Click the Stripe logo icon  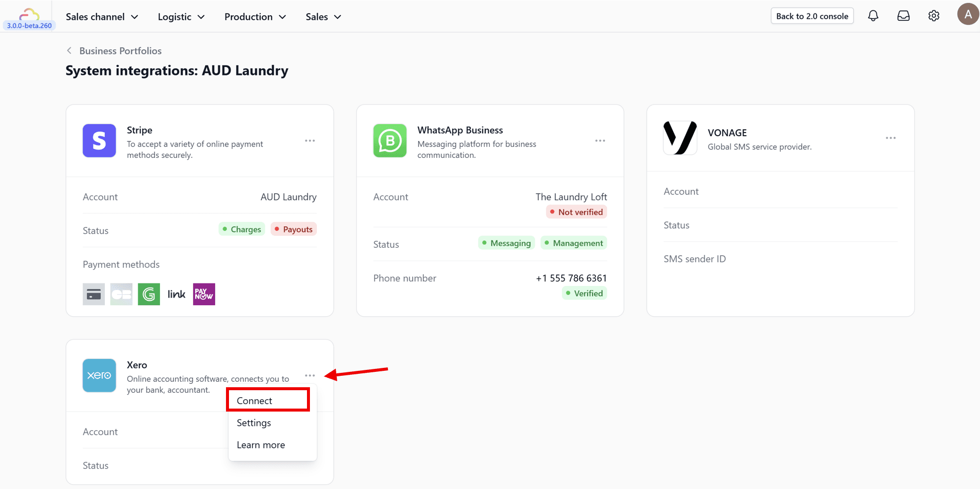pyautogui.click(x=99, y=141)
